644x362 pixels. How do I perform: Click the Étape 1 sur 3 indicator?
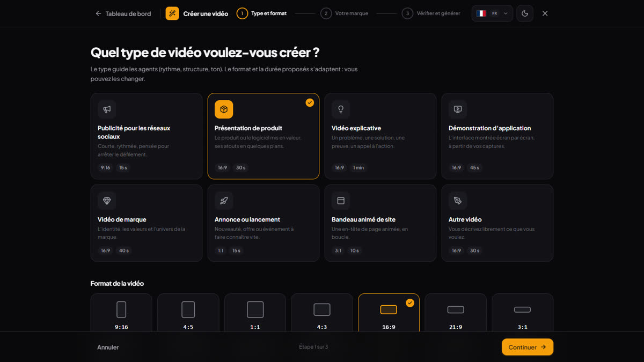point(313,347)
